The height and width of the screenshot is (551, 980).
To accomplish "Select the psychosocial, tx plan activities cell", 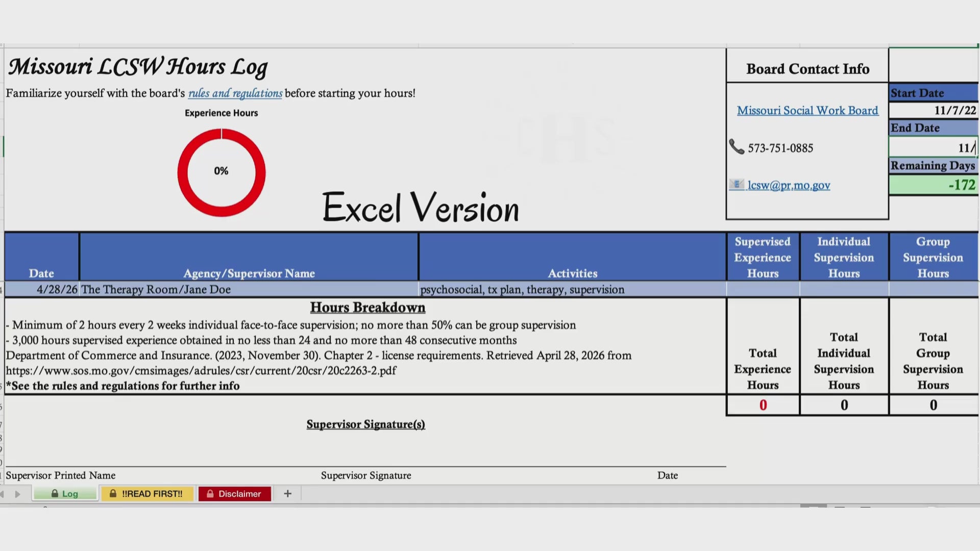I will coord(572,289).
